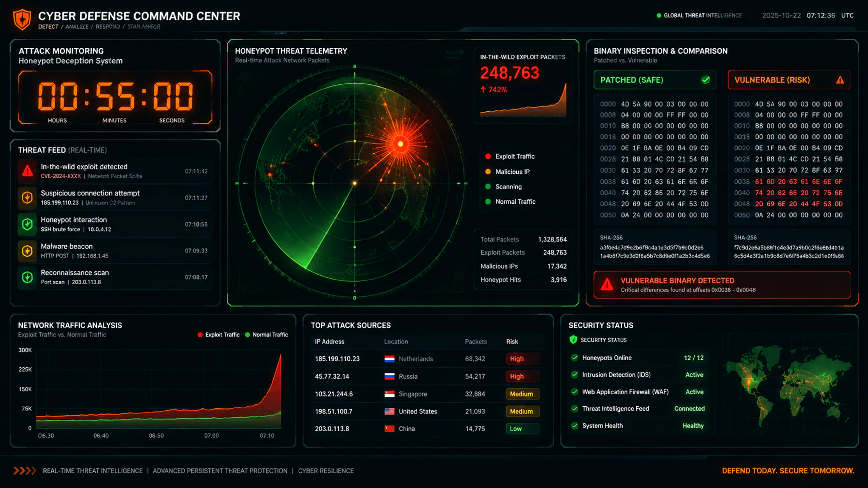Viewport: 868px width, 488px height.
Task: Toggle the Malicious IP legend dot
Action: (488, 172)
